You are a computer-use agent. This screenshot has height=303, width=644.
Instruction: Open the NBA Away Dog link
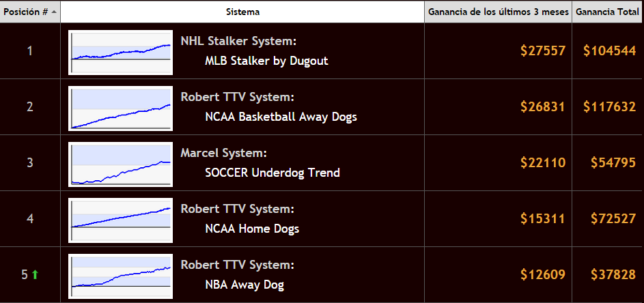pos(244,285)
